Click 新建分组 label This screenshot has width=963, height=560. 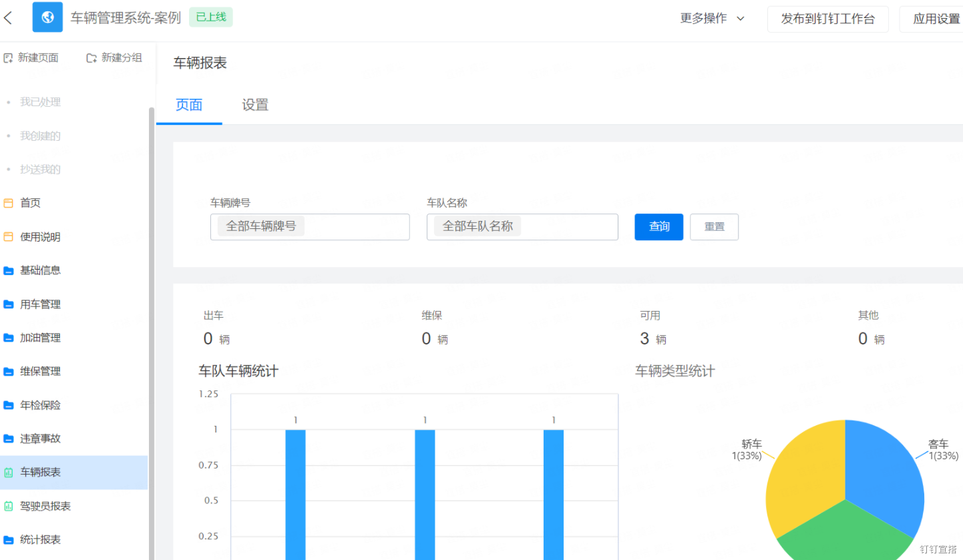point(122,58)
